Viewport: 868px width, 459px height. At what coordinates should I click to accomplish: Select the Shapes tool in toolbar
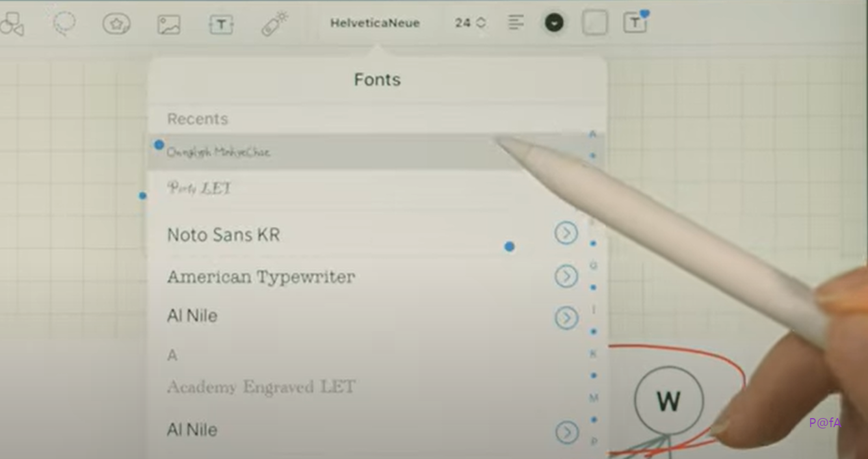(x=12, y=24)
